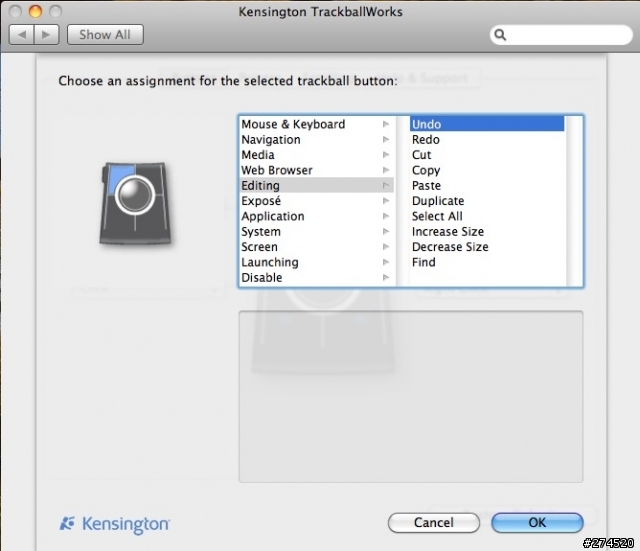Expand arrow next to Navigation
This screenshot has width=640, height=551.
pos(386,140)
